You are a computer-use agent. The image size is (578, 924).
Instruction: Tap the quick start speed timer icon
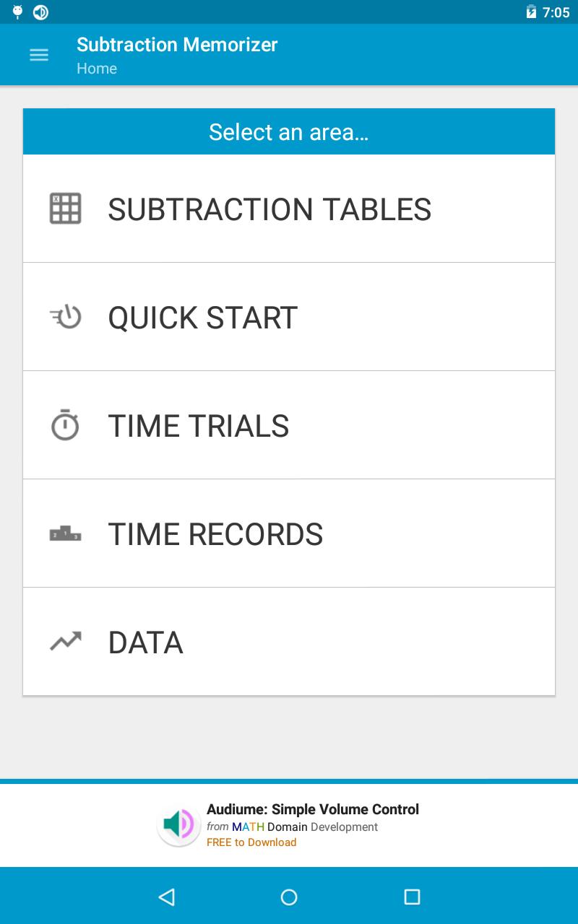pyautogui.click(x=65, y=317)
